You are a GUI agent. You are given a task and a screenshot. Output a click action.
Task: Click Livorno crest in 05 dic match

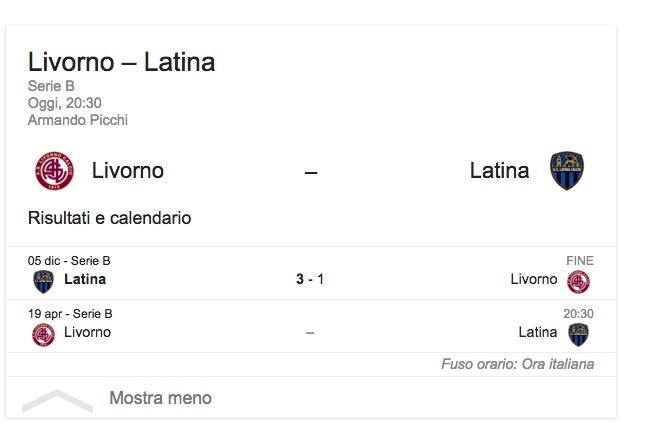(578, 281)
